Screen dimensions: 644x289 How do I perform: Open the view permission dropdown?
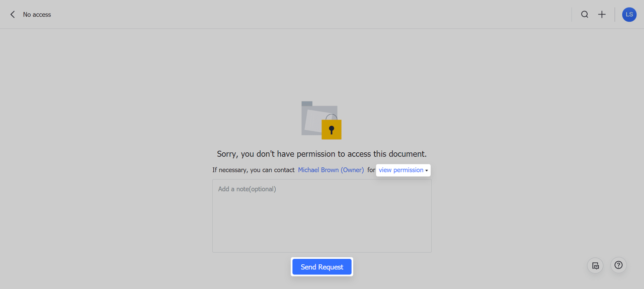click(401, 170)
